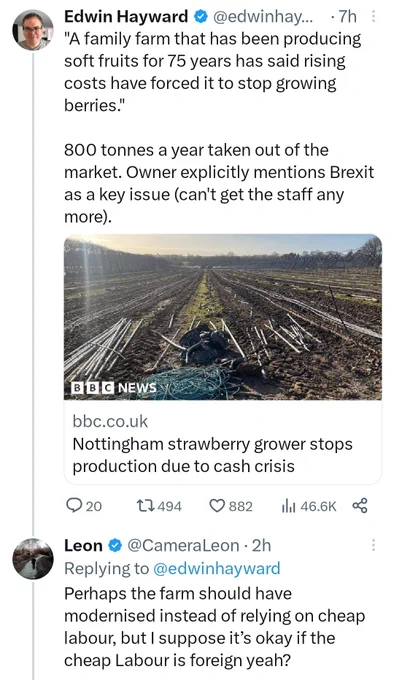
Task: Open Edwin Hayward's profile avatar
Action: 33,30
